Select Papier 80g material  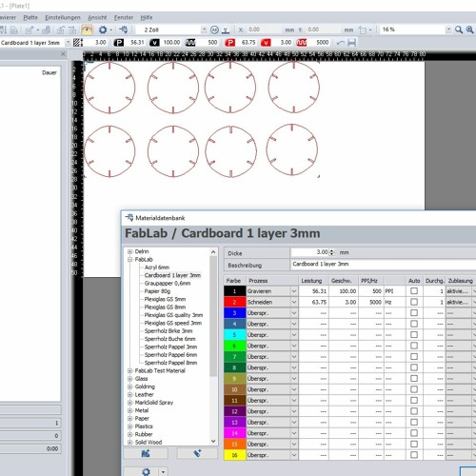click(x=157, y=291)
